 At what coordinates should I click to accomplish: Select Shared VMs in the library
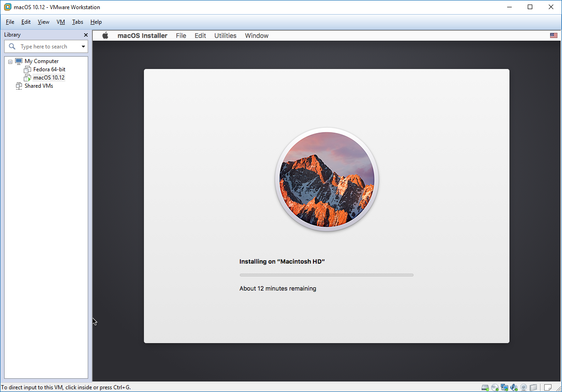tap(39, 86)
